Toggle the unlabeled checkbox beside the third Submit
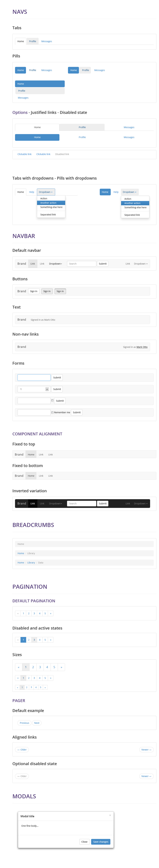 click(x=52, y=400)
